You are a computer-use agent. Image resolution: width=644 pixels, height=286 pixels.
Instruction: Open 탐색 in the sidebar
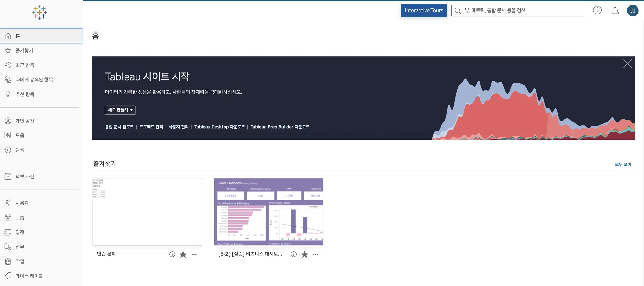coord(42,150)
